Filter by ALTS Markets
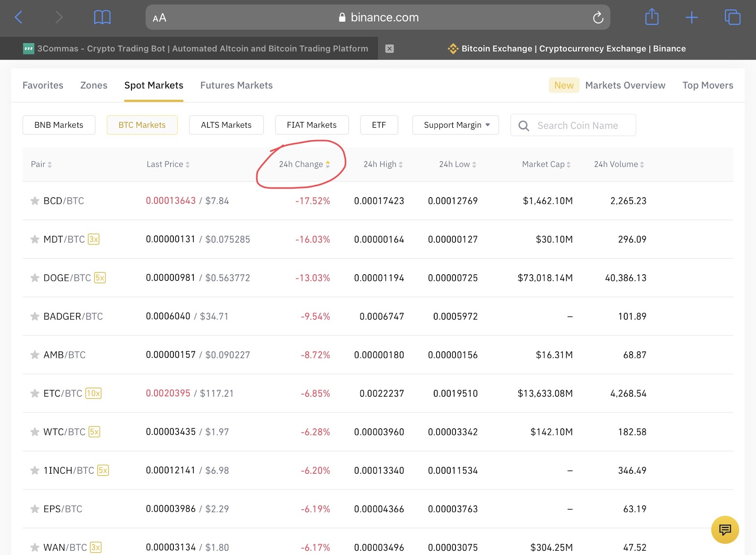The height and width of the screenshot is (555, 756). (226, 125)
